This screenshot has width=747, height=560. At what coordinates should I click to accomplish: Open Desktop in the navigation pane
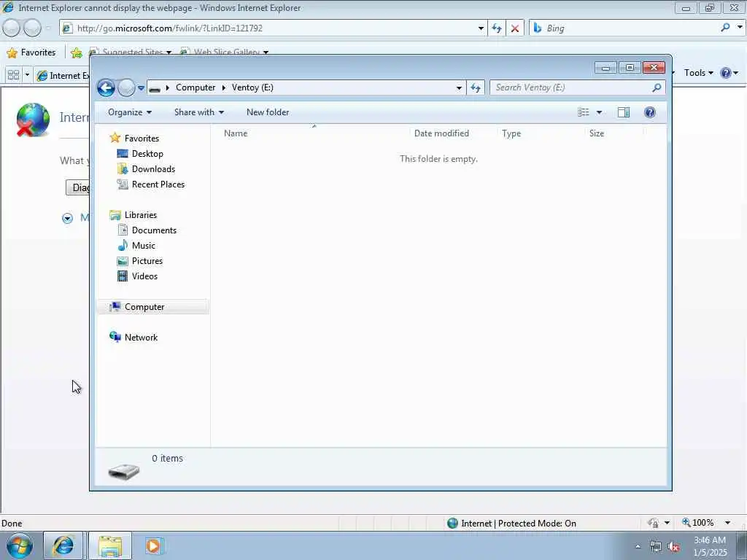pyautogui.click(x=147, y=154)
